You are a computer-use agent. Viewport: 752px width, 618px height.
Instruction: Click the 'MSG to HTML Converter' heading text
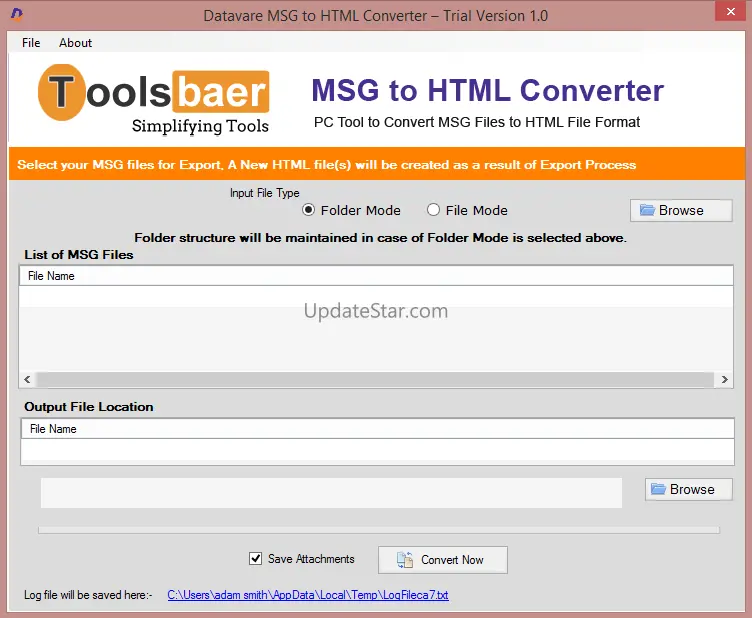488,90
